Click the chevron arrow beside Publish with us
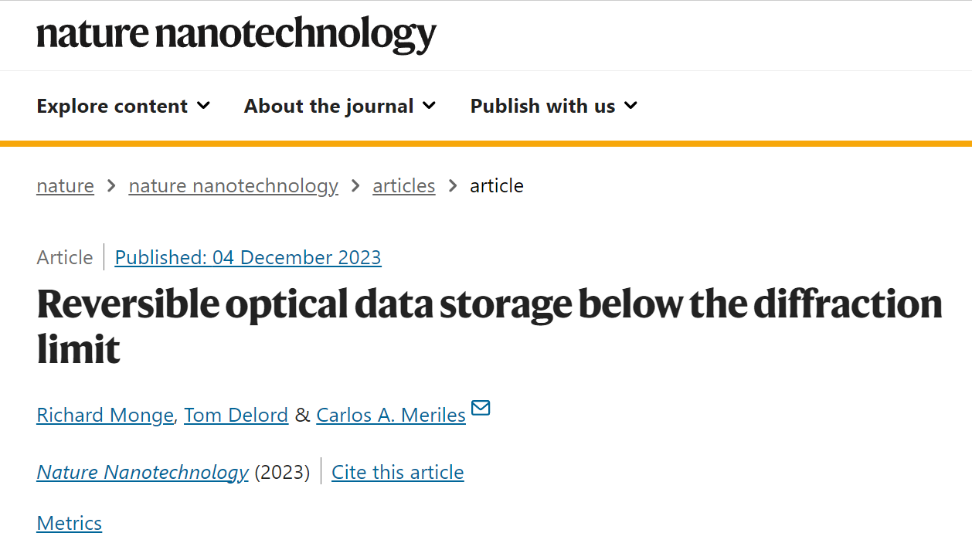 coord(631,106)
